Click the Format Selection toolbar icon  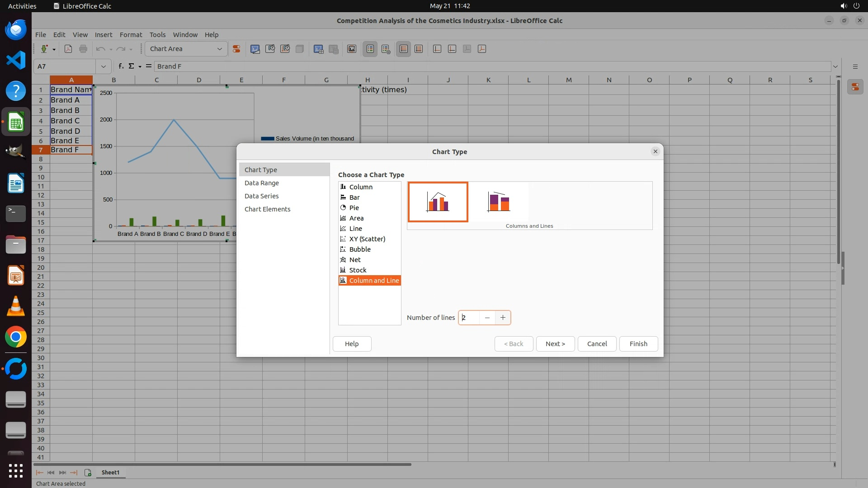236,49
